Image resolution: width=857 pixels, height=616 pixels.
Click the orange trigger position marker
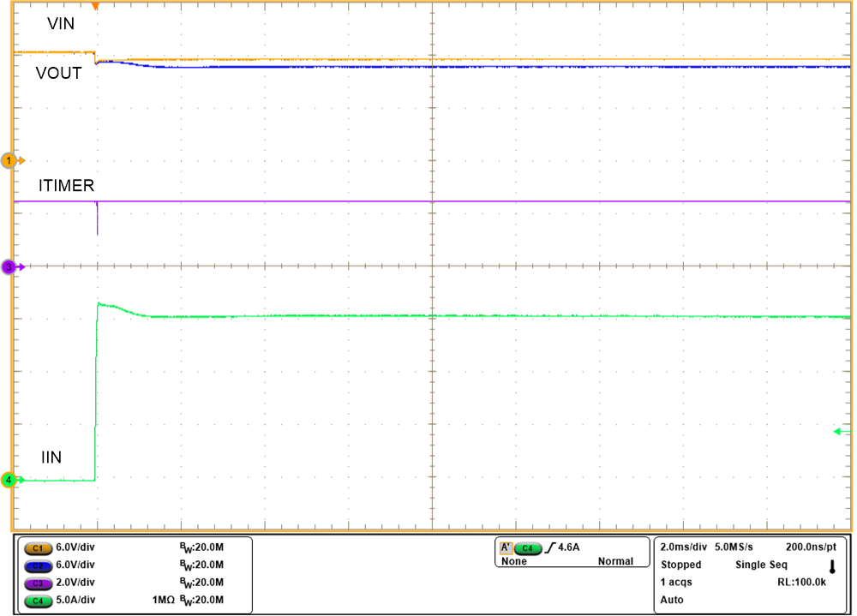point(96,7)
